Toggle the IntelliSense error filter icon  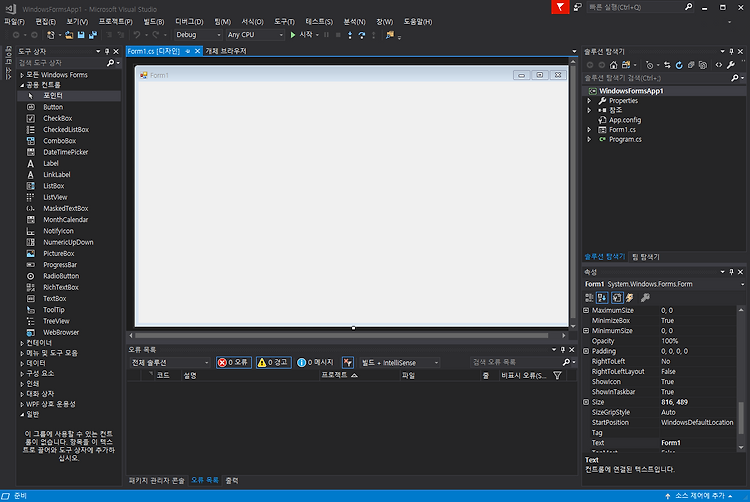[x=348, y=362]
